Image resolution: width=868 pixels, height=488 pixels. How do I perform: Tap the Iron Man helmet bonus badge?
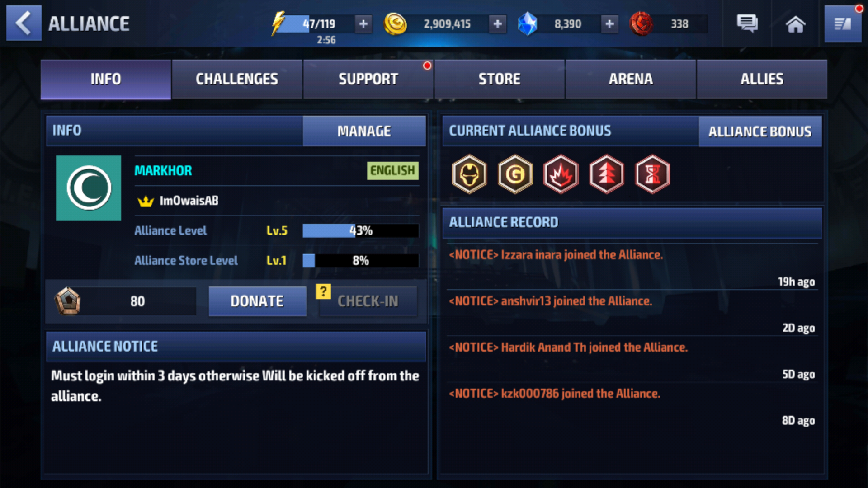tap(469, 174)
